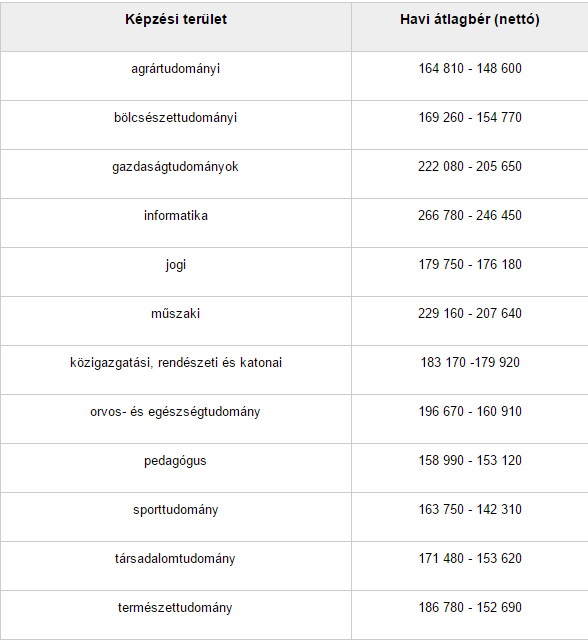Click salary value 158 990 - 153 120

coord(470,460)
